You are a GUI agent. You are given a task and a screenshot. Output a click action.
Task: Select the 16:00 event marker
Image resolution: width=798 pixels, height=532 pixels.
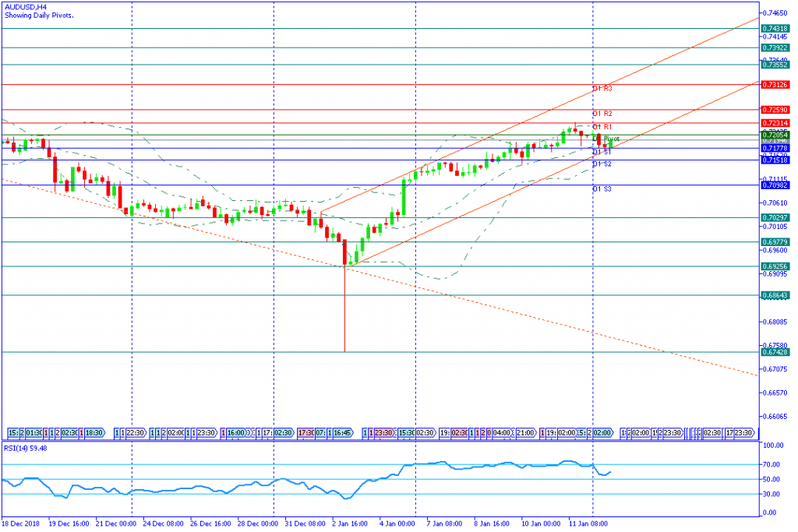pos(236,433)
